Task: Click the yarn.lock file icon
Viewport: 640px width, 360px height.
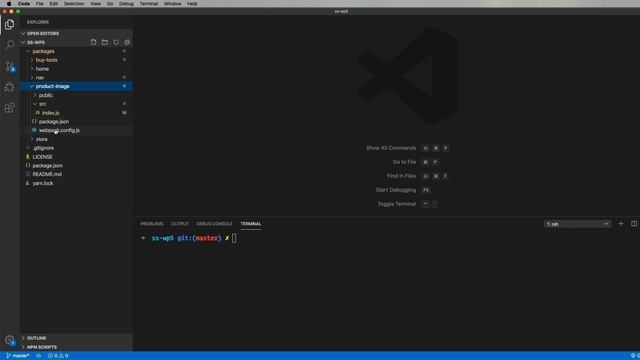Action: coord(28,183)
